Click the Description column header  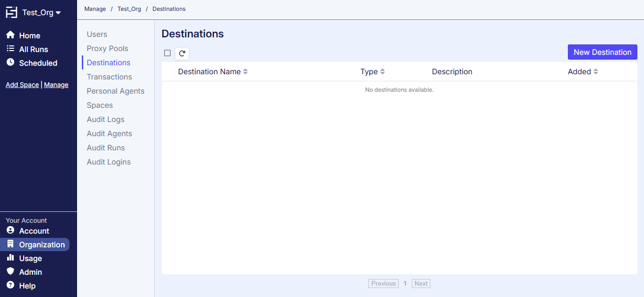(452, 72)
